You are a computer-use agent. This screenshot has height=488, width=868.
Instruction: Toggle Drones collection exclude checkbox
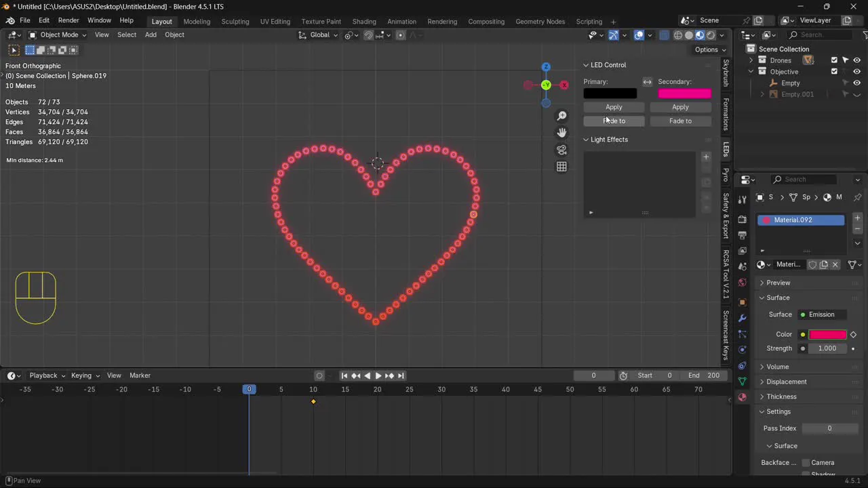834,60
